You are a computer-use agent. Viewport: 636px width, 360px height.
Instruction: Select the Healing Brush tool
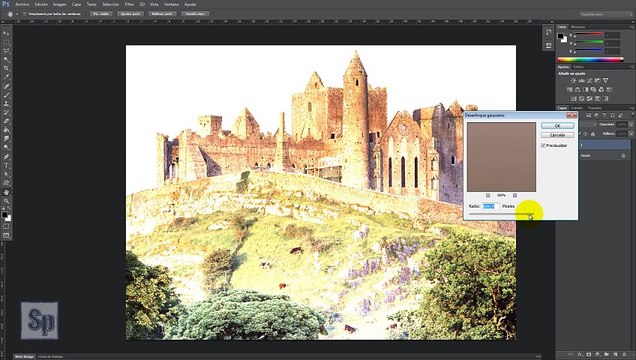click(6, 86)
